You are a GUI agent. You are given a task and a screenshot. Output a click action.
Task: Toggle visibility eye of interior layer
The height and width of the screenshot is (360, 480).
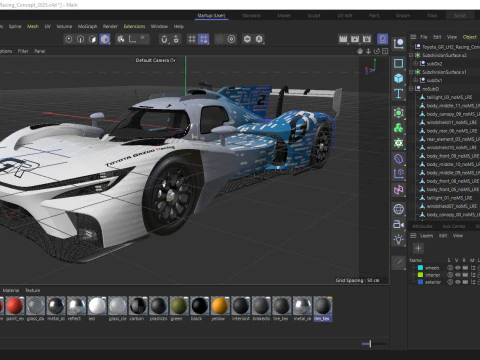pyautogui.click(x=458, y=275)
